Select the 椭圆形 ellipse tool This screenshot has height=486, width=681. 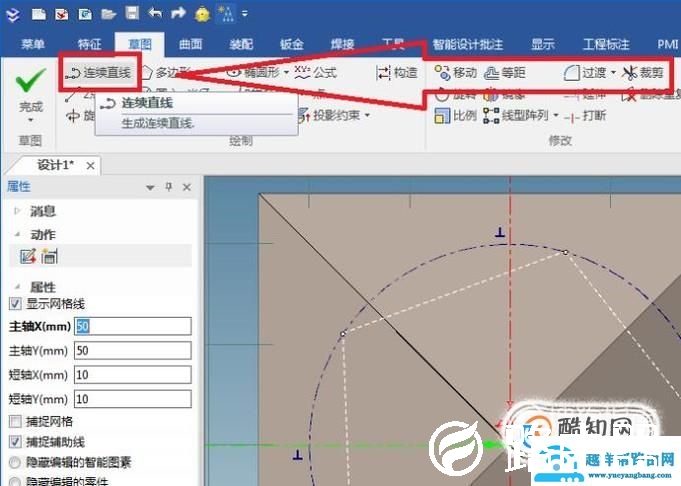pos(254,72)
